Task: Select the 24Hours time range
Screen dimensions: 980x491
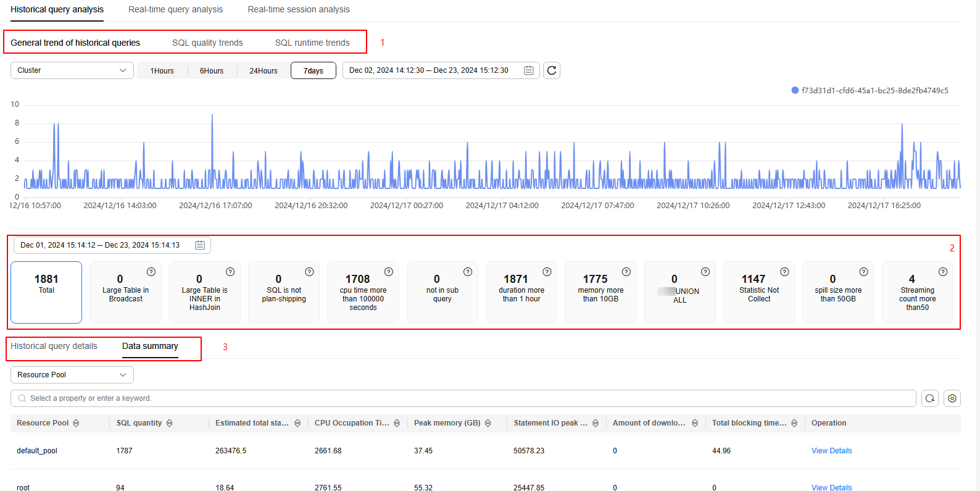Action: point(264,70)
